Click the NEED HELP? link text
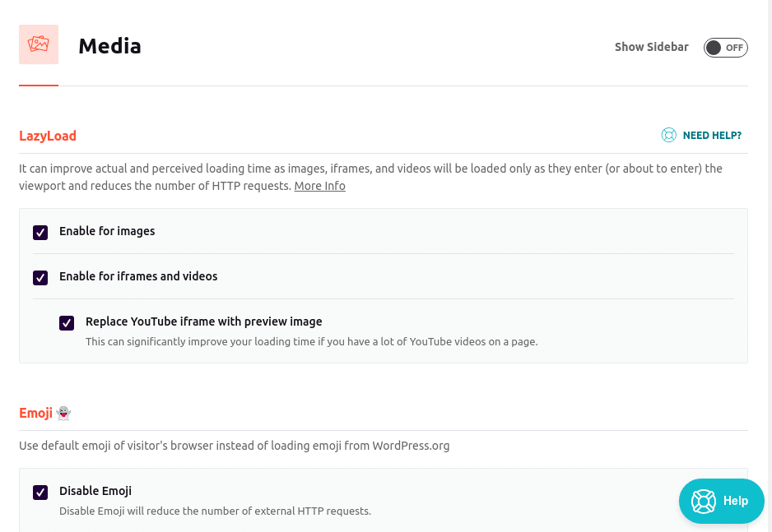 (x=712, y=135)
